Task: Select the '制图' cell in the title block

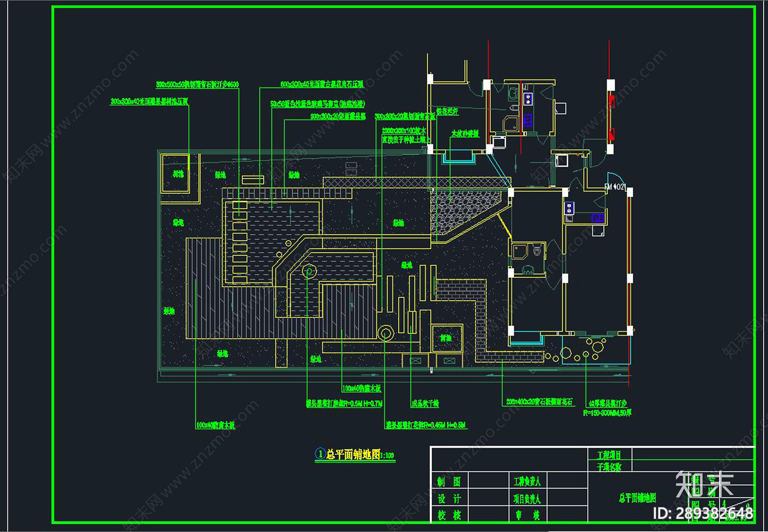Action: 449,482
